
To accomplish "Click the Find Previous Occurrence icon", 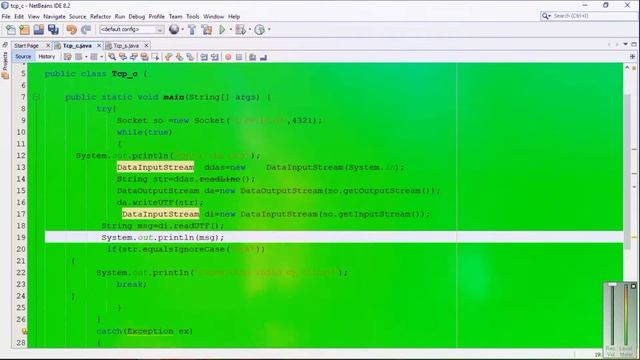I will pos(122,57).
